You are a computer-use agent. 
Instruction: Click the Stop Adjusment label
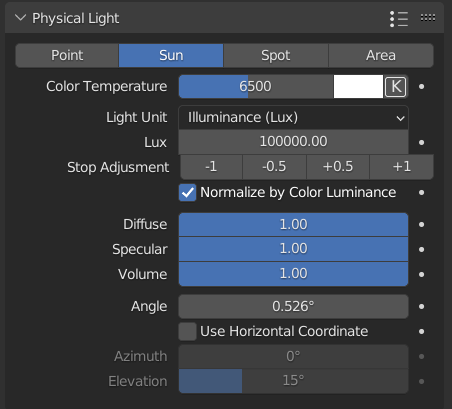coord(118,167)
